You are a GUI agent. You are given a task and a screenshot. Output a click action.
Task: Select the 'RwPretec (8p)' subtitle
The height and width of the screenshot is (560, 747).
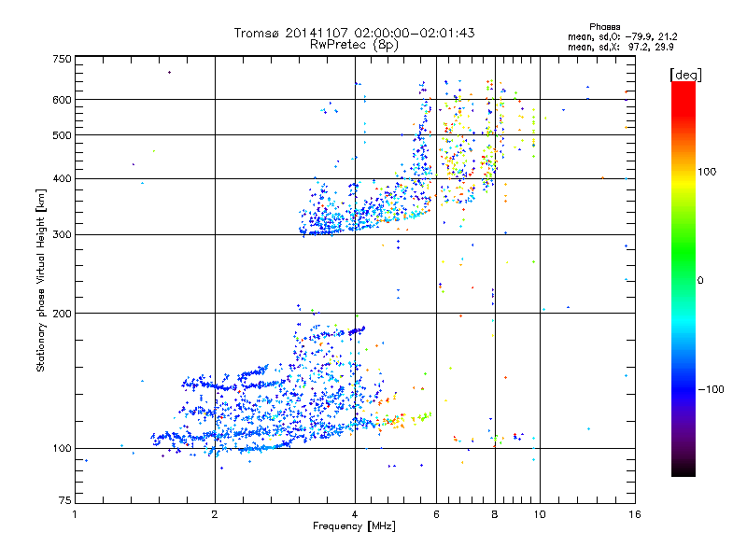click(354, 45)
